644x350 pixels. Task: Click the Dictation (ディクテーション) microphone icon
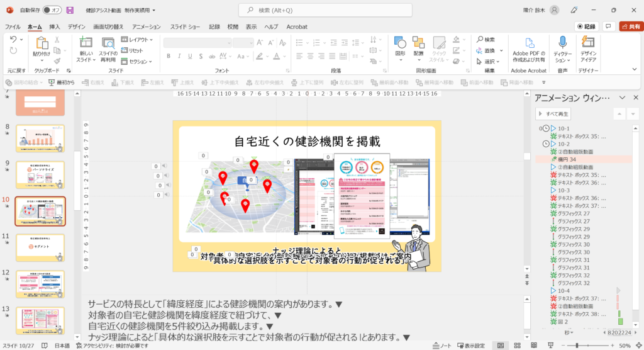click(562, 43)
